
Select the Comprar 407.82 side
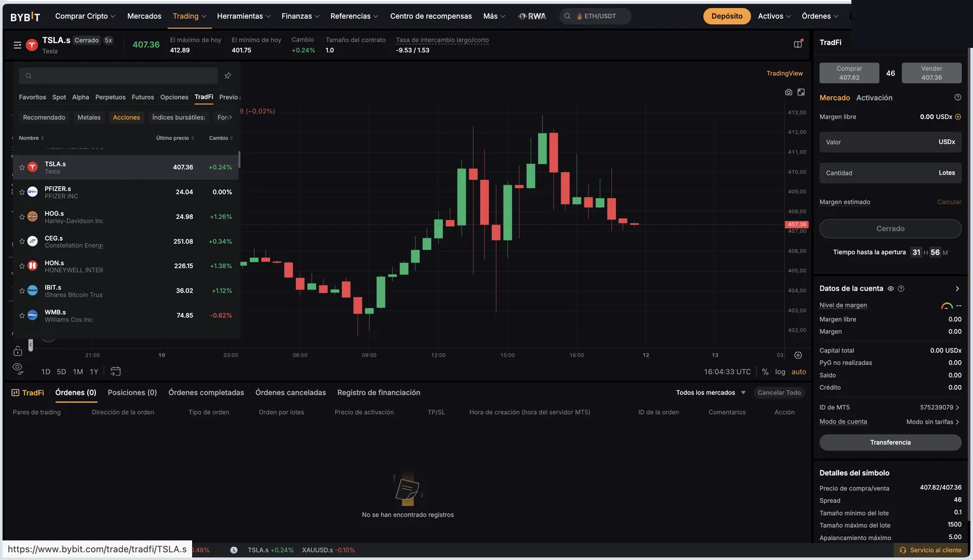click(849, 73)
